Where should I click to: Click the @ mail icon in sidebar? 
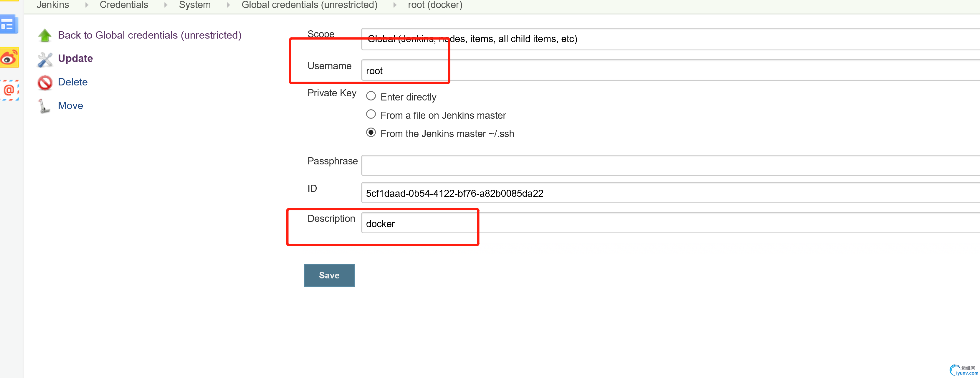pyautogui.click(x=9, y=90)
